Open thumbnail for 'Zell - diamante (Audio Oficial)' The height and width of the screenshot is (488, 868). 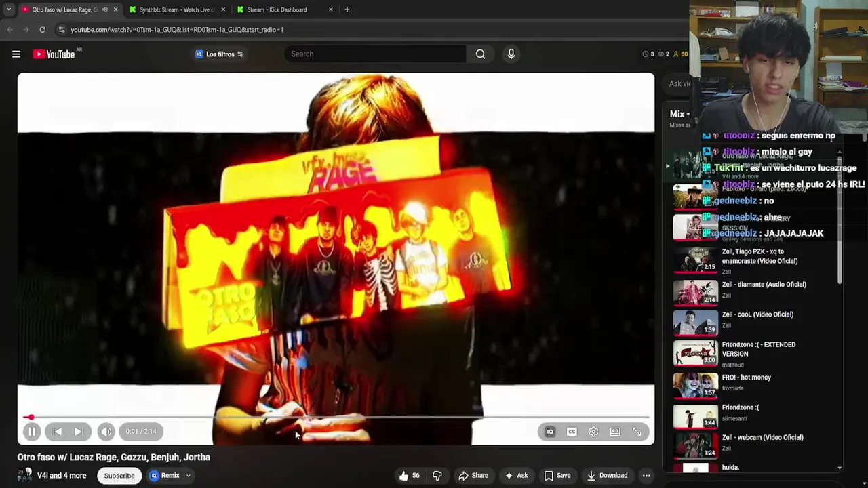(x=695, y=291)
